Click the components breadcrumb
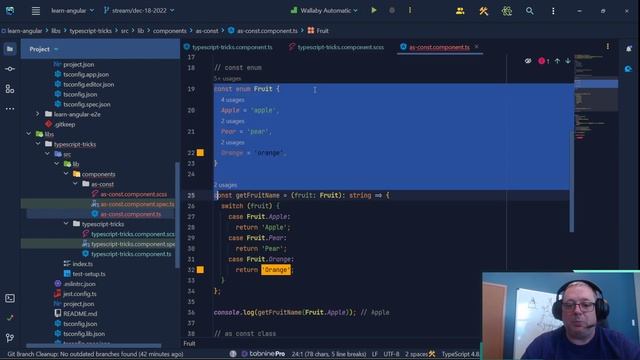Image resolution: width=640 pixels, height=360 pixels. tap(170, 31)
